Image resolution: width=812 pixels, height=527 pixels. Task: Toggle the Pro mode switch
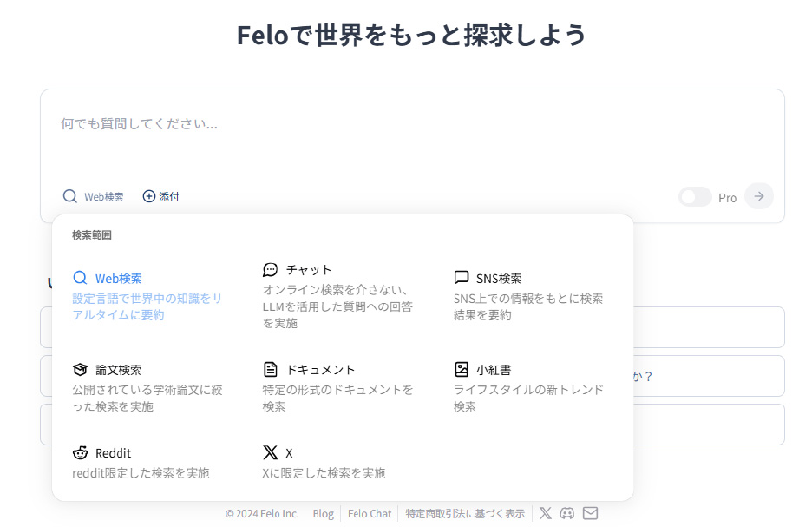coord(695,197)
